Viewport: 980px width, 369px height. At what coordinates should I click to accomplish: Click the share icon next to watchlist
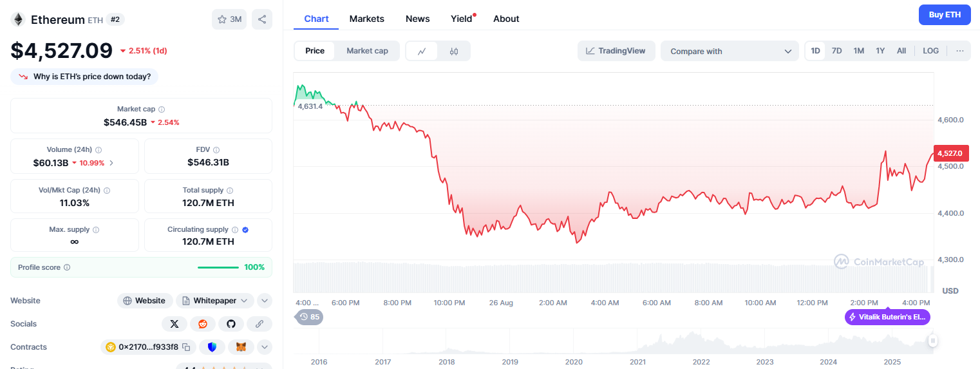point(262,19)
